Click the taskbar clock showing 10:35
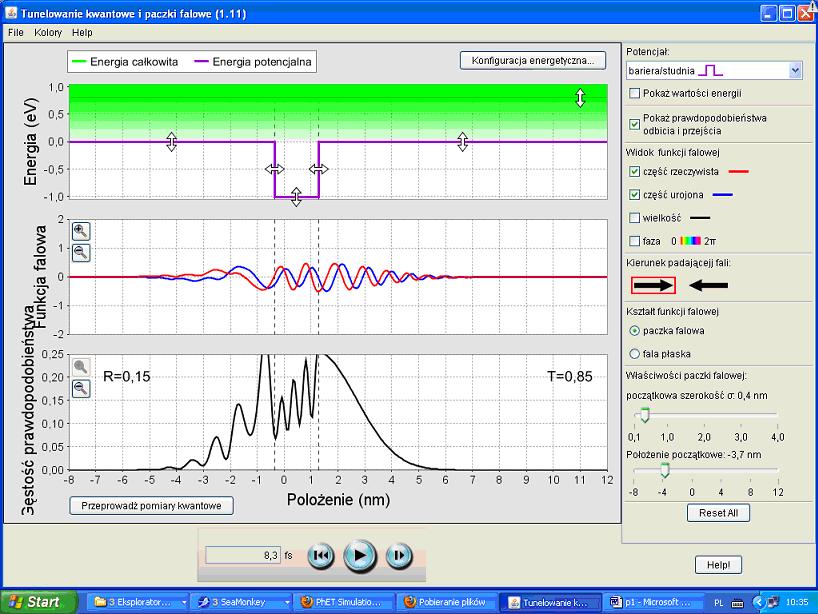This screenshot has height=614, width=818. (797, 603)
